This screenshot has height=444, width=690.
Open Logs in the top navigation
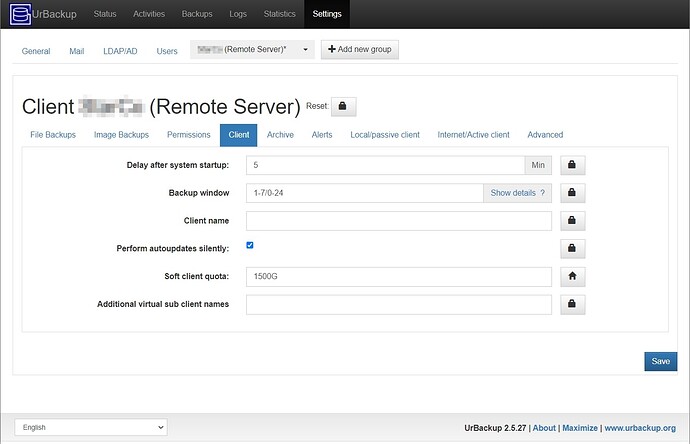(x=238, y=14)
